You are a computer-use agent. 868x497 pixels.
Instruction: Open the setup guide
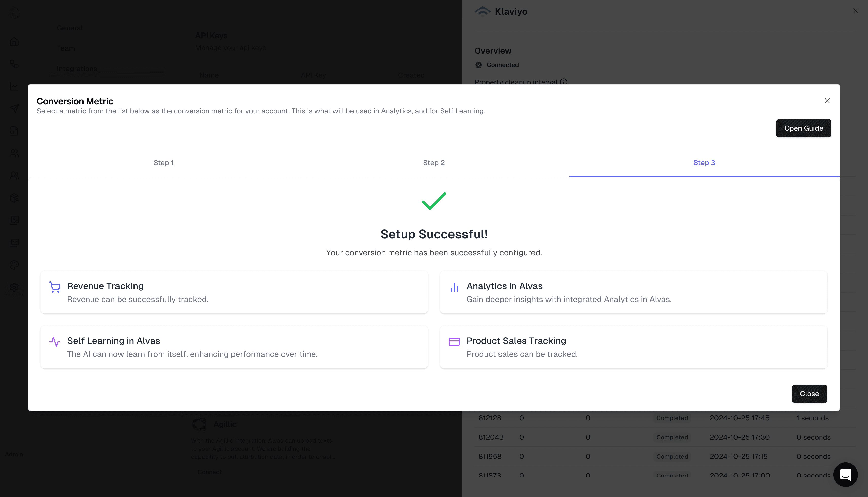point(804,128)
